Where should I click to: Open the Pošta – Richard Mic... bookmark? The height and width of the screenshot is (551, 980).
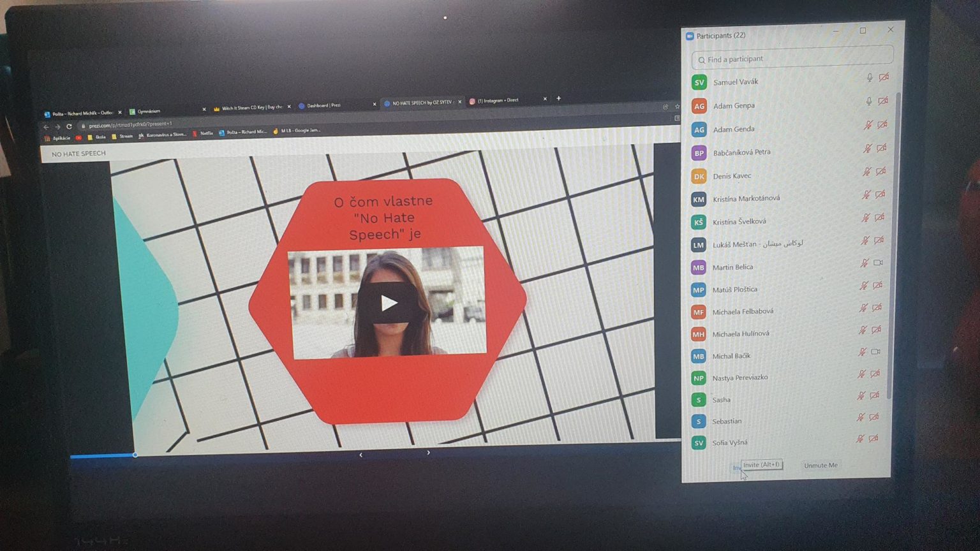(243, 133)
